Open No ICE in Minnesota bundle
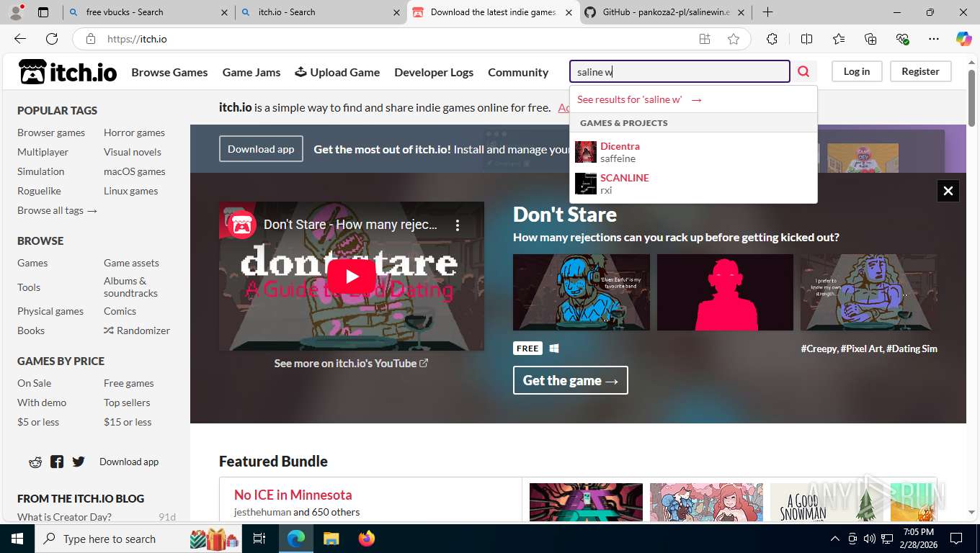The width and height of the screenshot is (980, 553). click(x=293, y=495)
